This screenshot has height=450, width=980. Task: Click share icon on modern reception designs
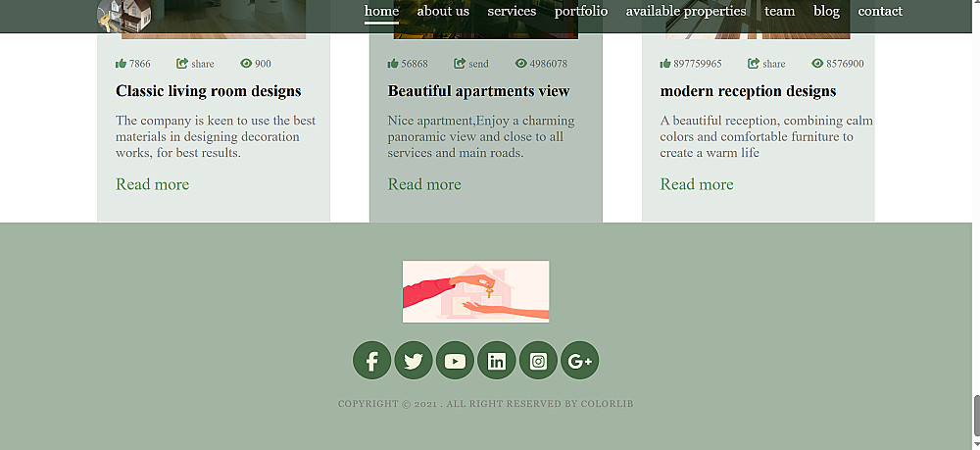point(753,63)
